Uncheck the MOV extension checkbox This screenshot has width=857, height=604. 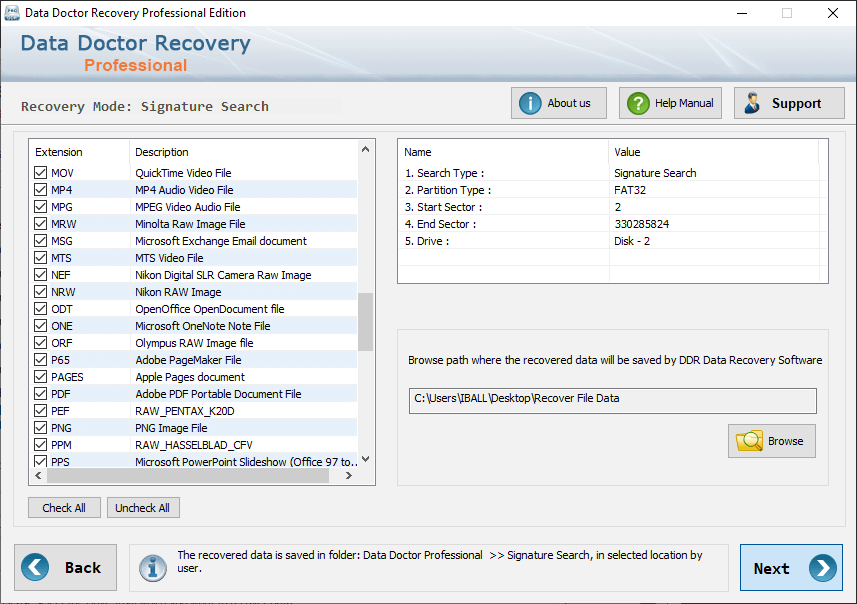(x=40, y=173)
